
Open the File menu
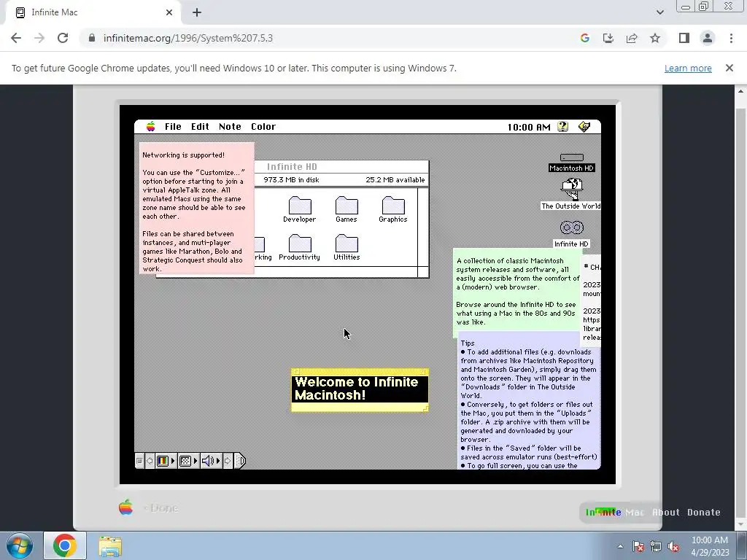(x=173, y=127)
